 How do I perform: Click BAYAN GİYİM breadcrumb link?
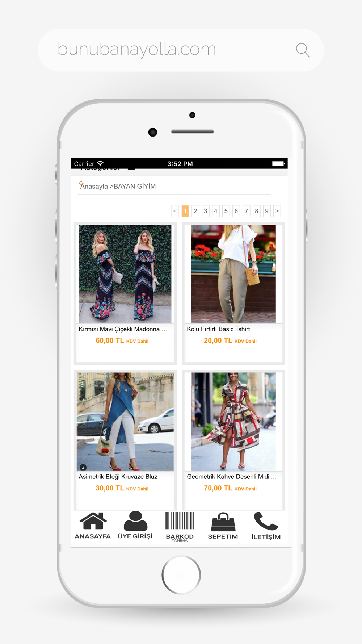(135, 186)
